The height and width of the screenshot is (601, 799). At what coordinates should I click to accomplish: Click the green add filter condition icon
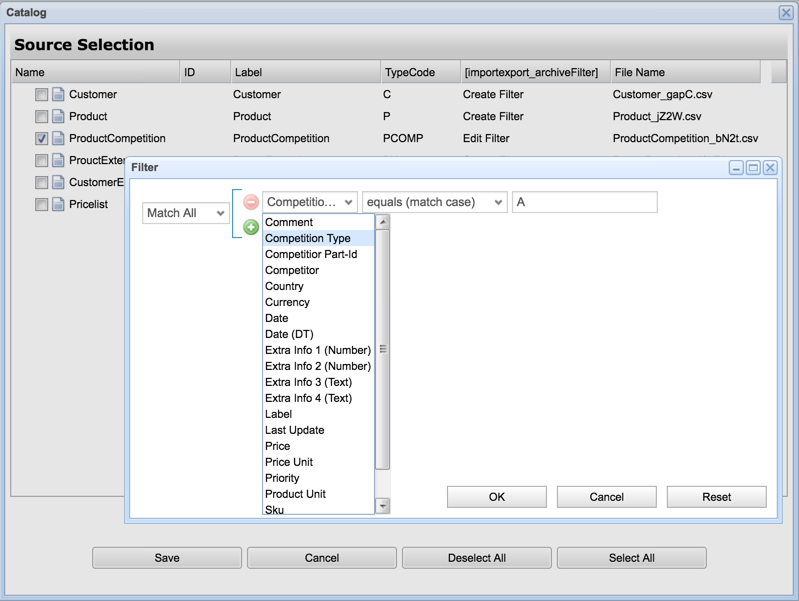[251, 227]
